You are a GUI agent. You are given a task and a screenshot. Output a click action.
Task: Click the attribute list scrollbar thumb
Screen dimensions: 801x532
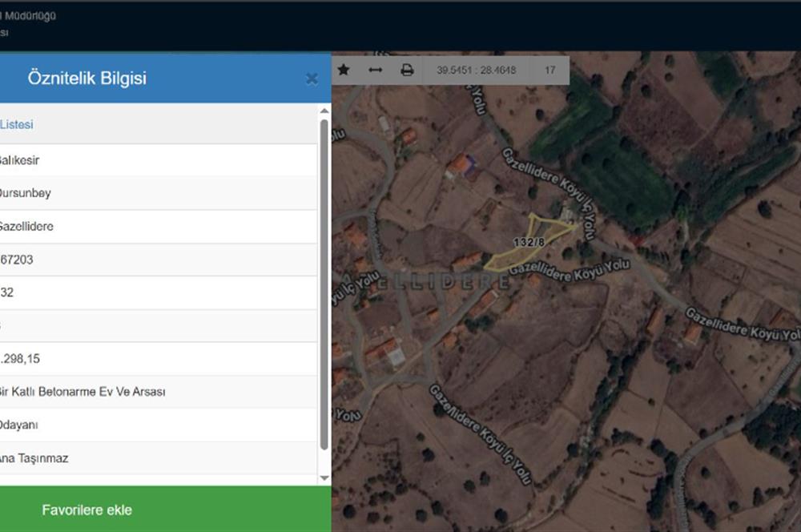coord(324,280)
